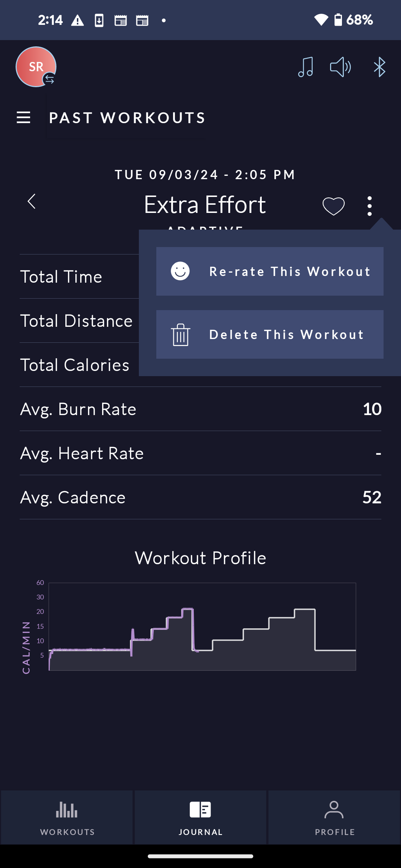
Task: Tap the SR profile avatar
Action: point(36,67)
